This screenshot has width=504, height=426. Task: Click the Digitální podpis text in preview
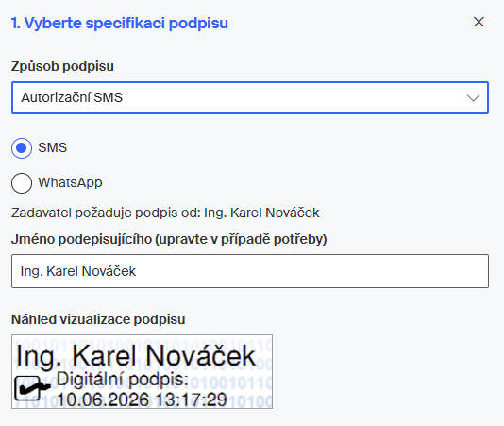click(x=122, y=380)
